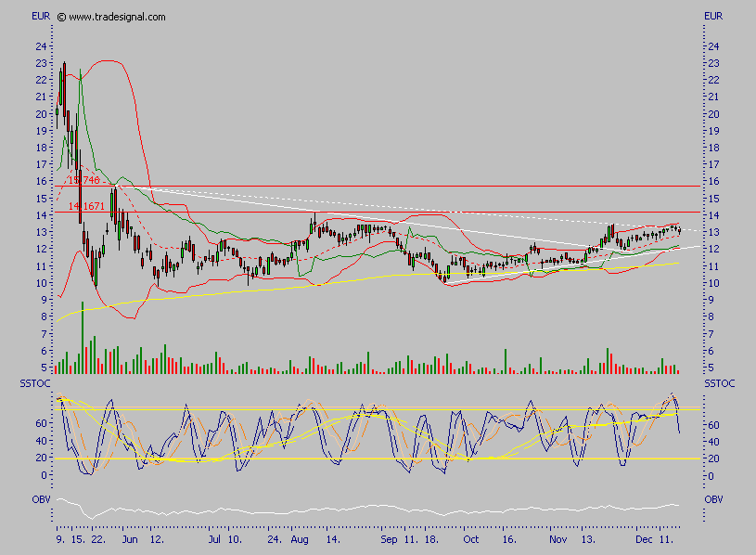The image size is (756, 555).
Task: Select the Aug date on the time axis
Action: click(x=298, y=538)
